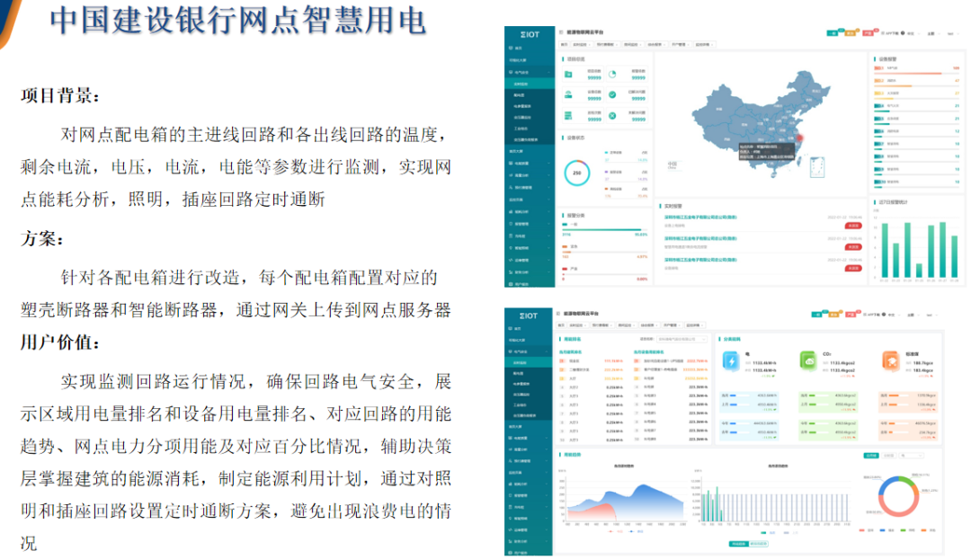Click home icon in upper dashboard sidebar

click(x=511, y=48)
